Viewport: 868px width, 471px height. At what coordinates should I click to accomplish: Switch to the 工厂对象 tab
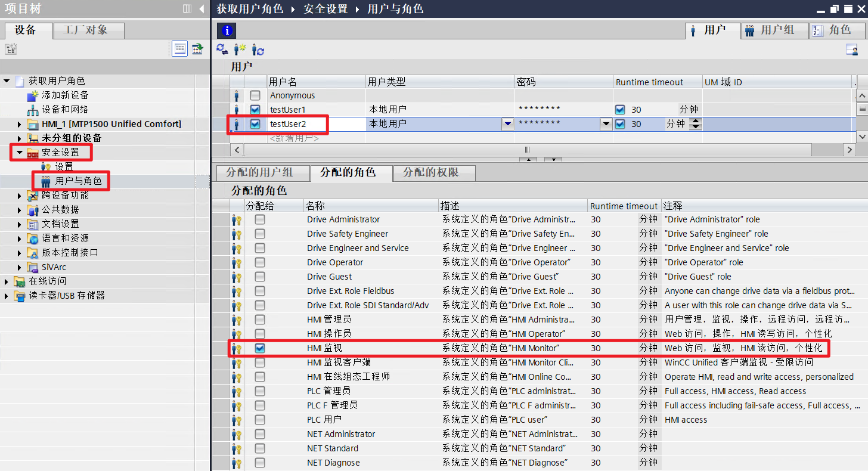(x=89, y=30)
